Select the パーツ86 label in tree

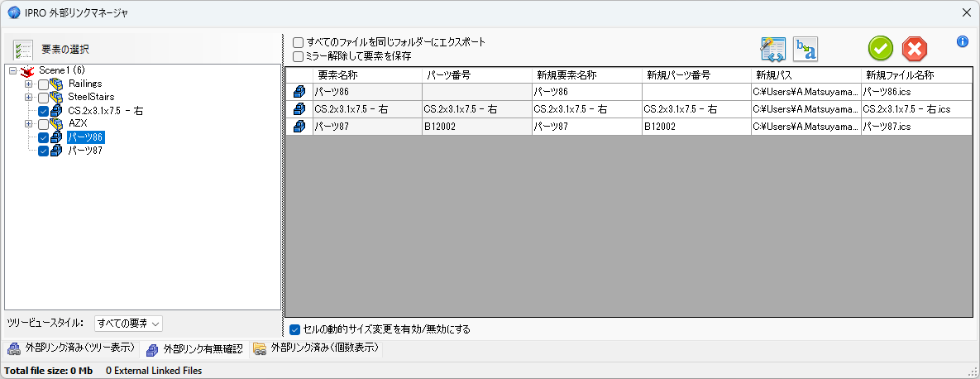pyautogui.click(x=86, y=137)
